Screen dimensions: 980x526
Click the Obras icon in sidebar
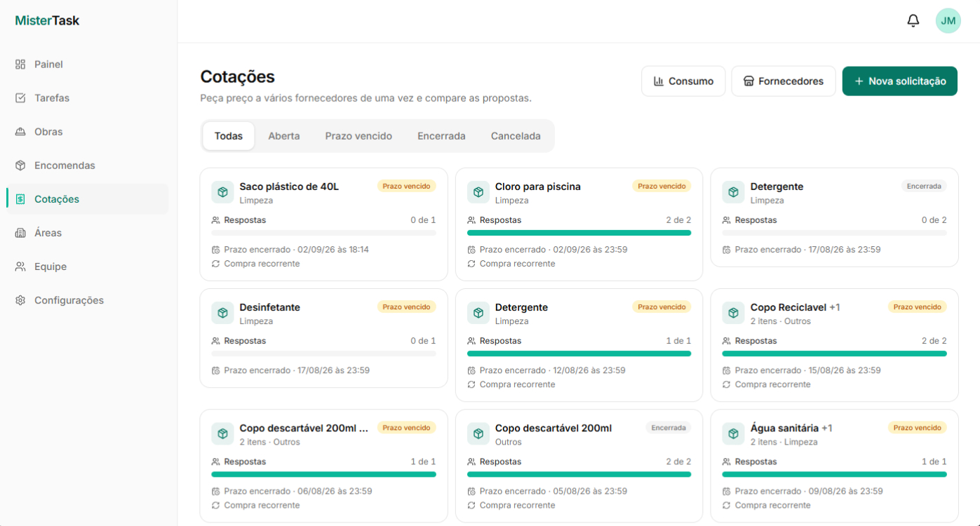pyautogui.click(x=20, y=132)
